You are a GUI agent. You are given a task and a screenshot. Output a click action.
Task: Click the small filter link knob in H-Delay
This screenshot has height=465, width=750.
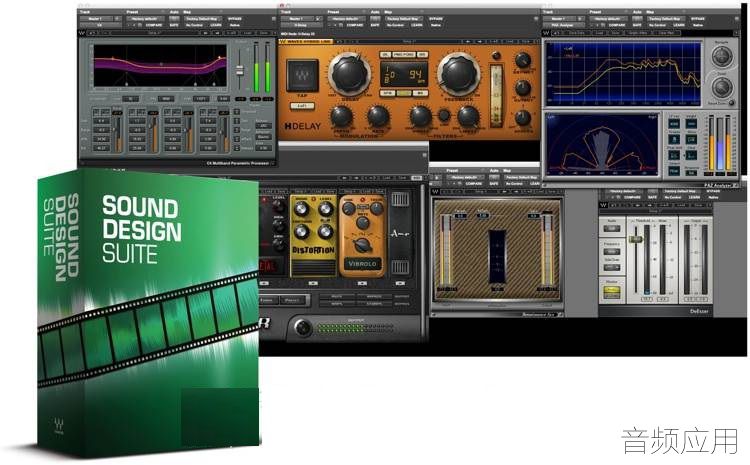(444, 115)
